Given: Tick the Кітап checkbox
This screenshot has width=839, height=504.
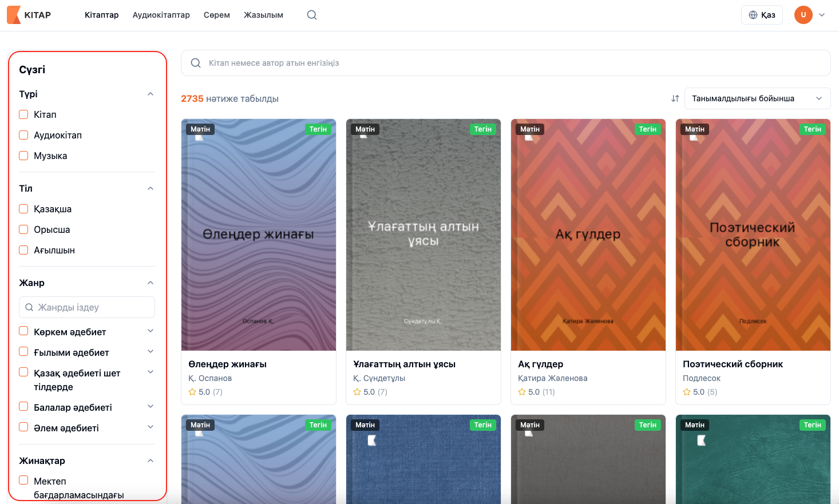Looking at the screenshot, I should [x=23, y=114].
